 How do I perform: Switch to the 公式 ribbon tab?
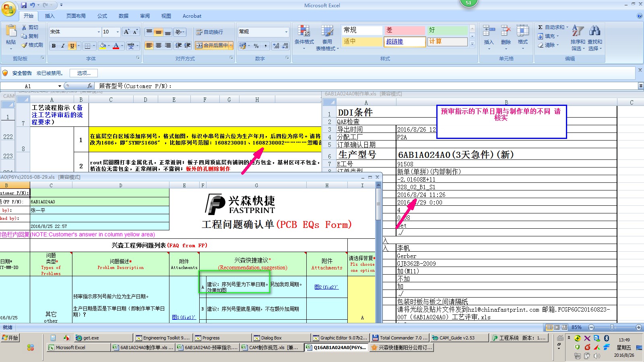[102, 16]
